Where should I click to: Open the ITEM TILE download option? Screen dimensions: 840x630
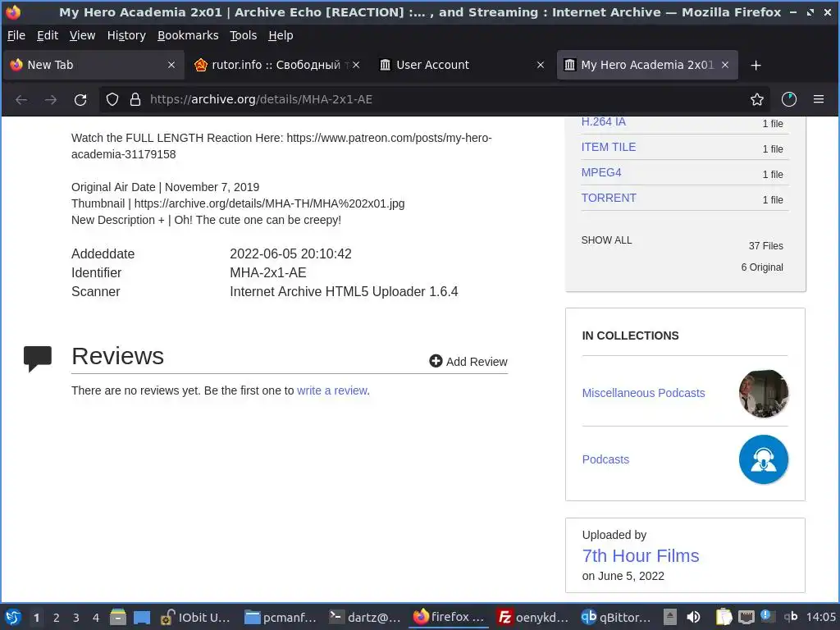tap(609, 147)
